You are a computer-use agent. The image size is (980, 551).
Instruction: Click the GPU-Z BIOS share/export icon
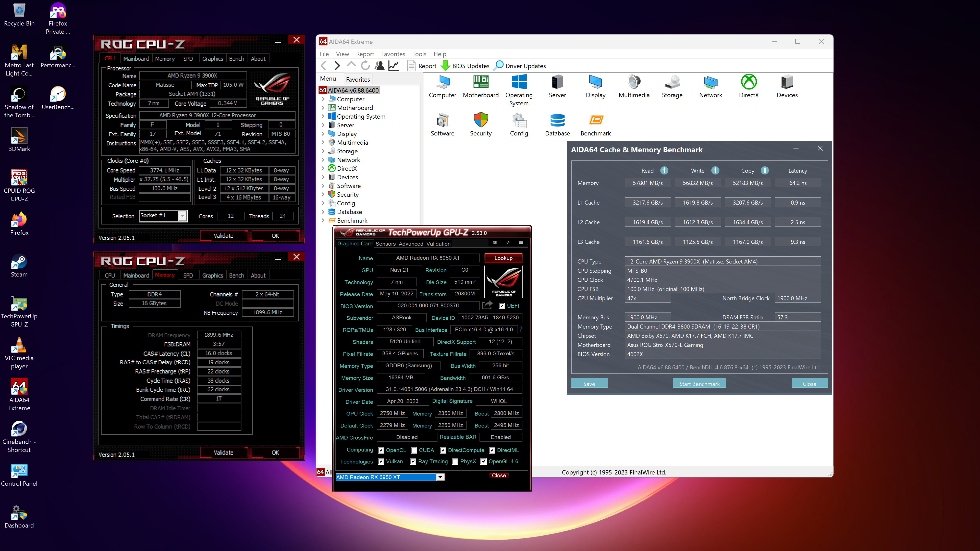[487, 305]
